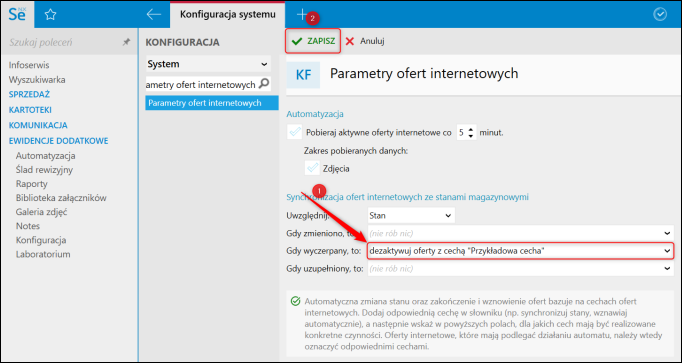
Task: Switch to Konfiguracja systemu tab
Action: [x=227, y=14]
